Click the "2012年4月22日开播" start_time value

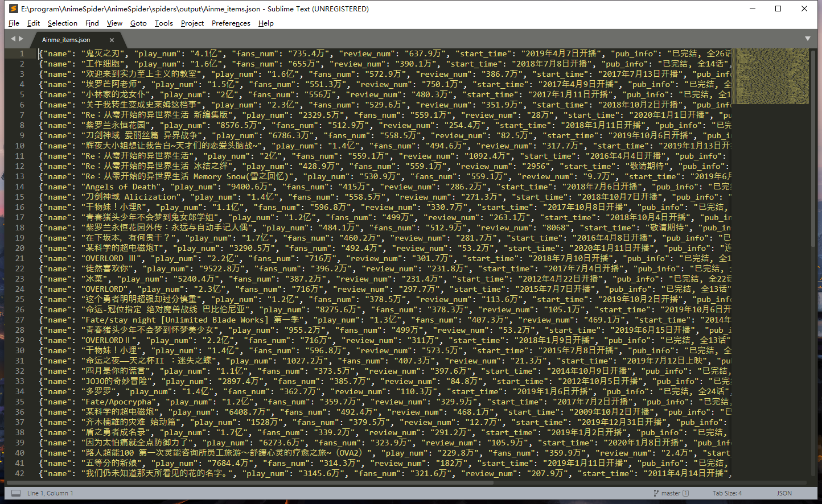pyautogui.click(x=561, y=279)
